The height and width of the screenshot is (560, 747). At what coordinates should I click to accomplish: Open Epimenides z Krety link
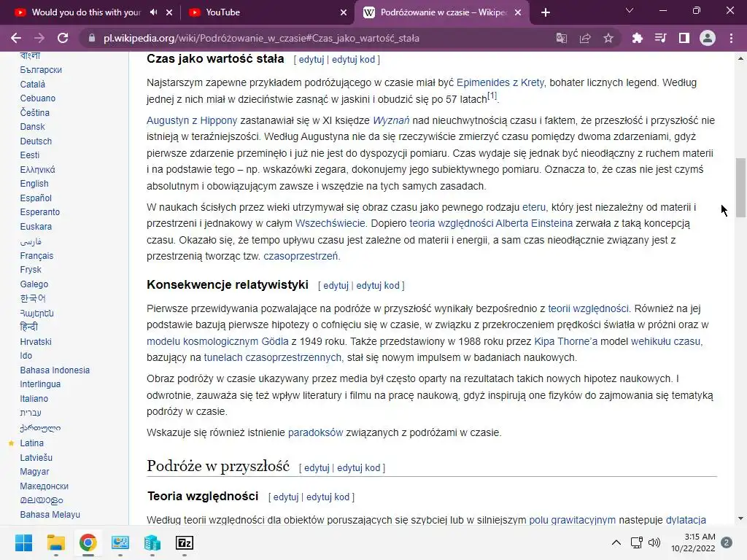coord(500,82)
